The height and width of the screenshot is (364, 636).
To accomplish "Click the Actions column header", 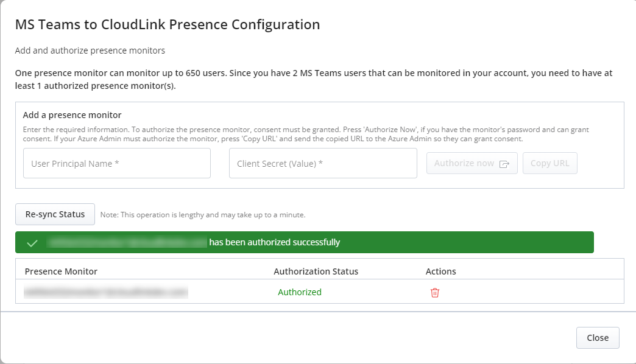I will point(441,271).
